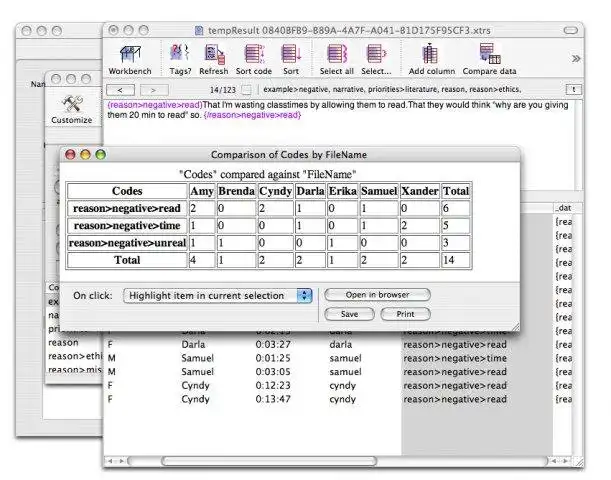
Task: Click Cyndy column header in comparison table
Action: (x=275, y=191)
